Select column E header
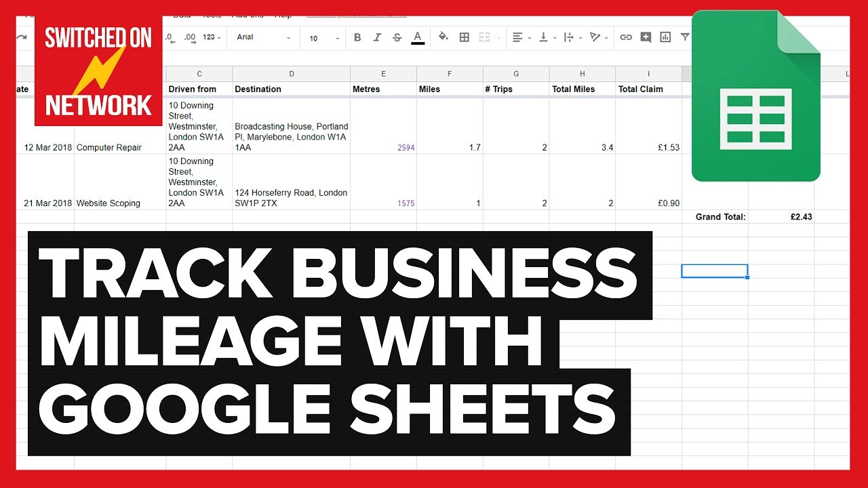 click(x=384, y=73)
